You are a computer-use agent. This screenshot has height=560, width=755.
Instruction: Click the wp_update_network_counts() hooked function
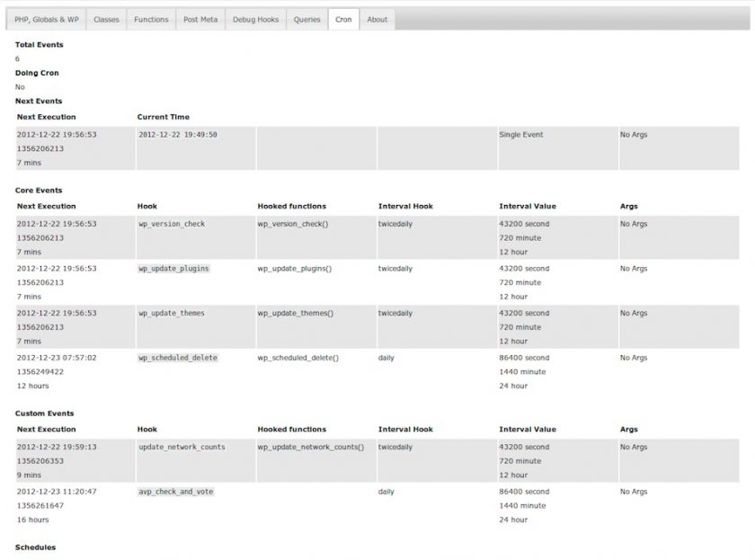click(x=311, y=447)
